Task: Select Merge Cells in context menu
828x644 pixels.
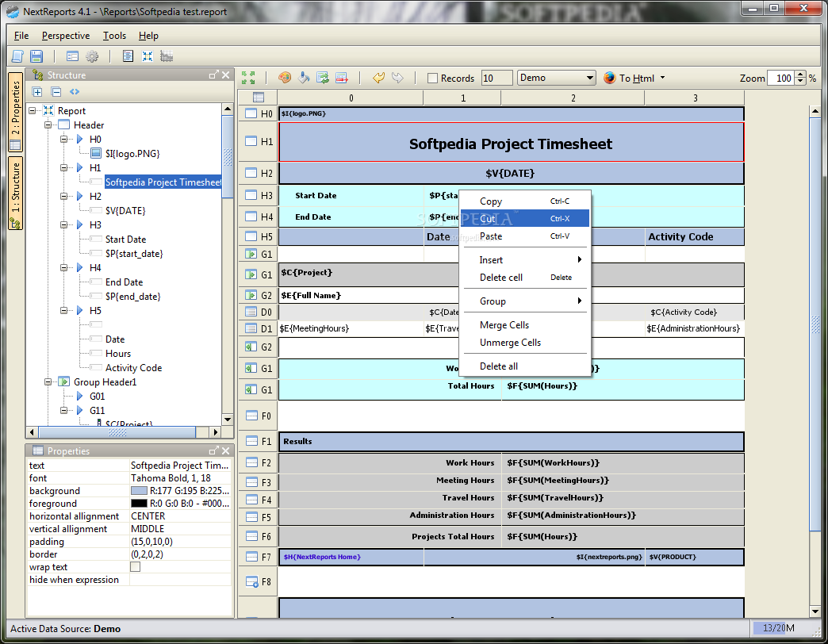Action: (504, 325)
